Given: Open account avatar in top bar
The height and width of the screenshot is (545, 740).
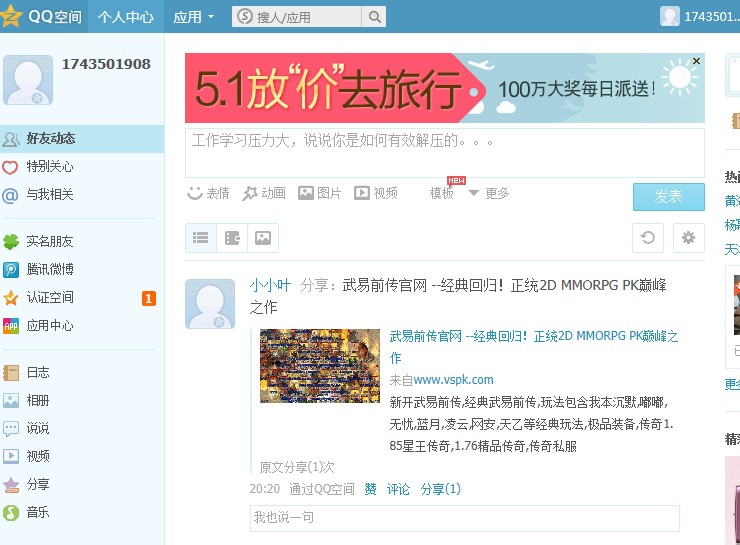Looking at the screenshot, I should tap(670, 17).
